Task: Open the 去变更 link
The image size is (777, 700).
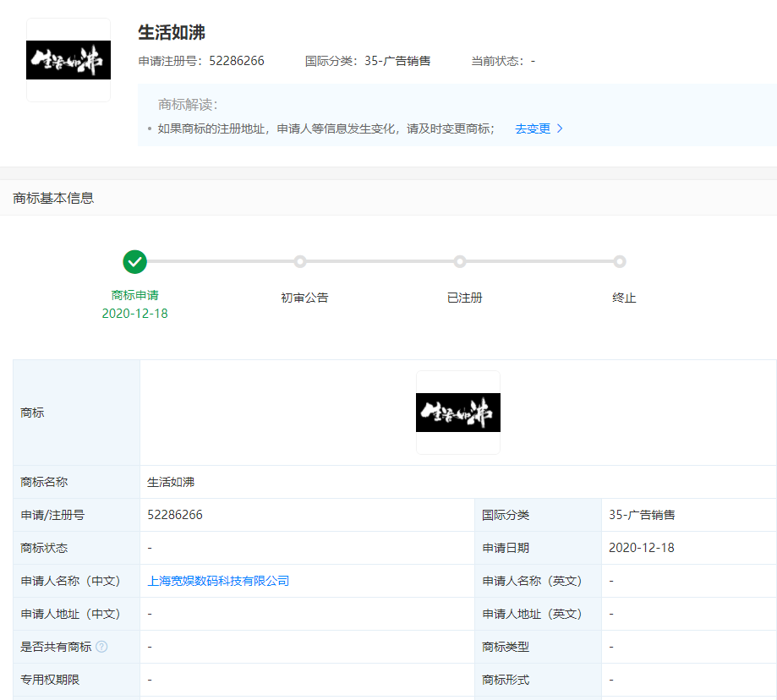Action: click(x=533, y=129)
